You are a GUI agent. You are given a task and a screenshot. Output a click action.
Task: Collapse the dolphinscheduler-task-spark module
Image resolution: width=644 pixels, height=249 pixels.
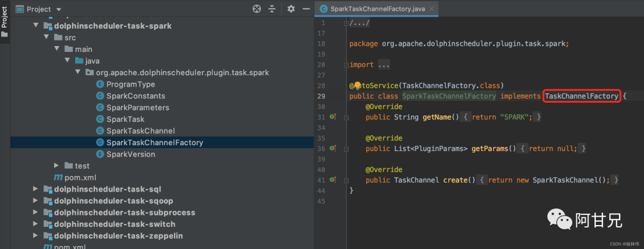pyautogui.click(x=36, y=26)
